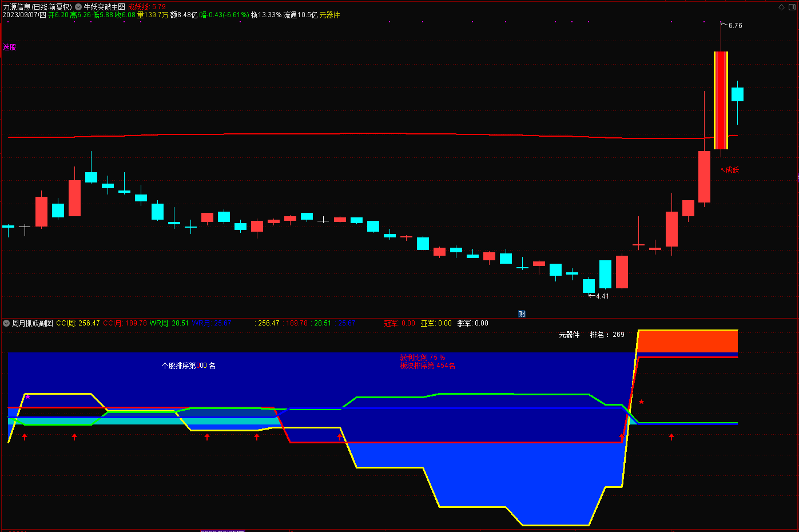Click the date 2023/09/07/四 in header
Screen dimensions: 799x532
[25, 15]
